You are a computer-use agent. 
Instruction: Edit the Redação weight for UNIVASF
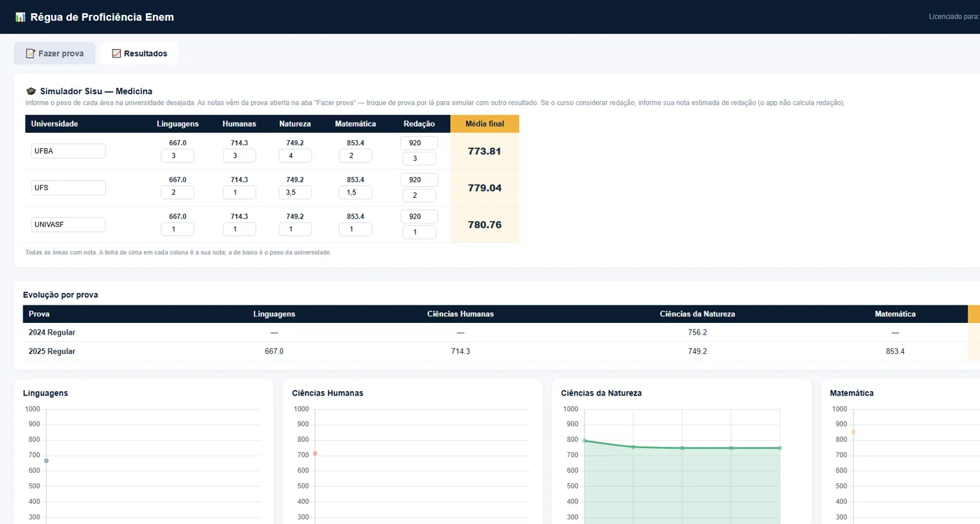pyautogui.click(x=419, y=232)
